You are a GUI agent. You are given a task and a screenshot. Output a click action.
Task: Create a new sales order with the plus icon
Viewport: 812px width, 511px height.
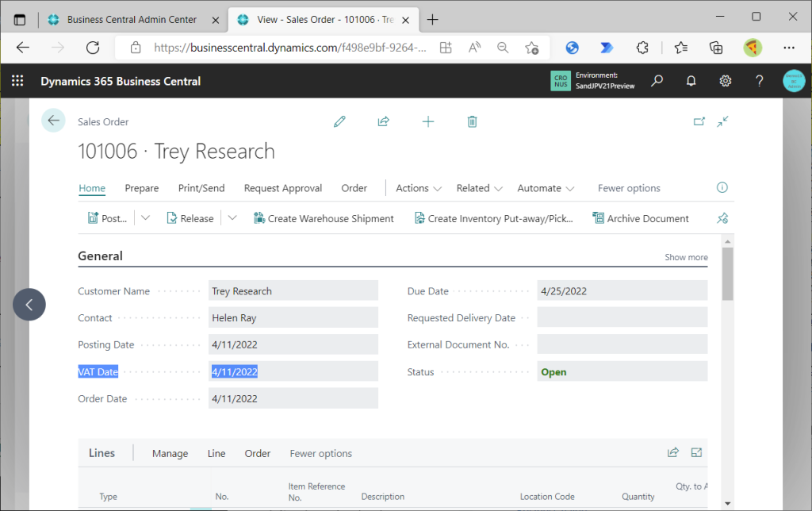(428, 121)
